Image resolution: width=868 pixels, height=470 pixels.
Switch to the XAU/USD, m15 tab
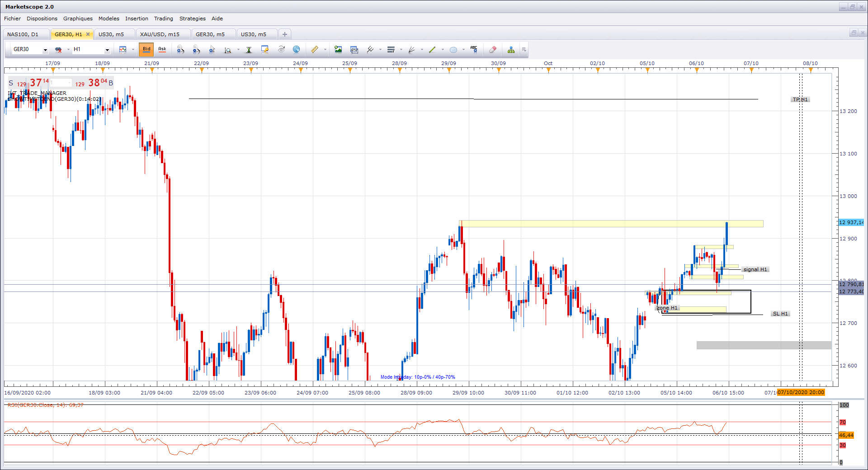tap(162, 34)
